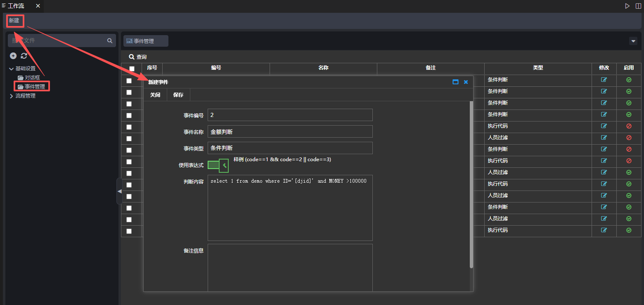Maximize the 新建事件 dialog

[455, 82]
